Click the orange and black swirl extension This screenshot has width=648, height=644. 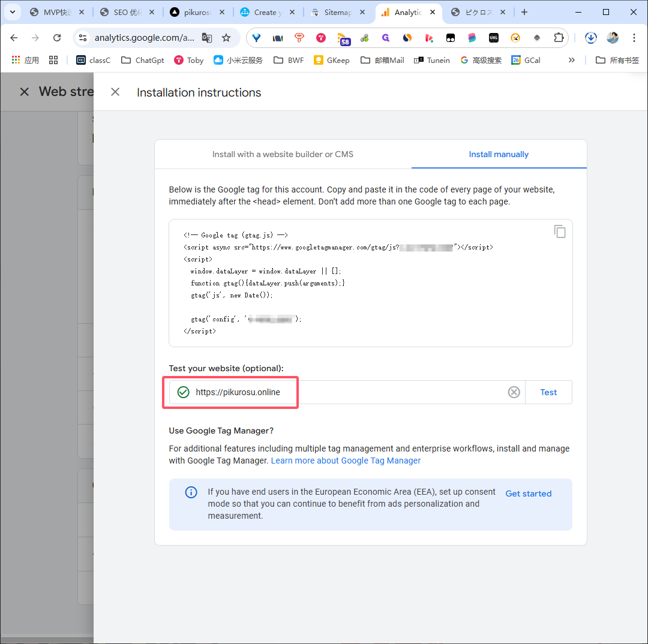(x=407, y=38)
